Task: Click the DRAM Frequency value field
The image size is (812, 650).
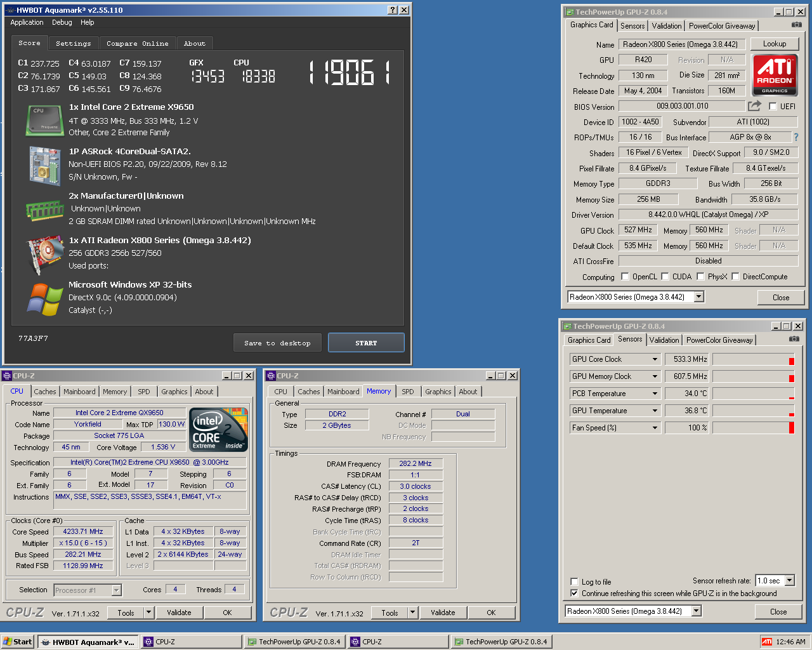Action: [x=416, y=463]
